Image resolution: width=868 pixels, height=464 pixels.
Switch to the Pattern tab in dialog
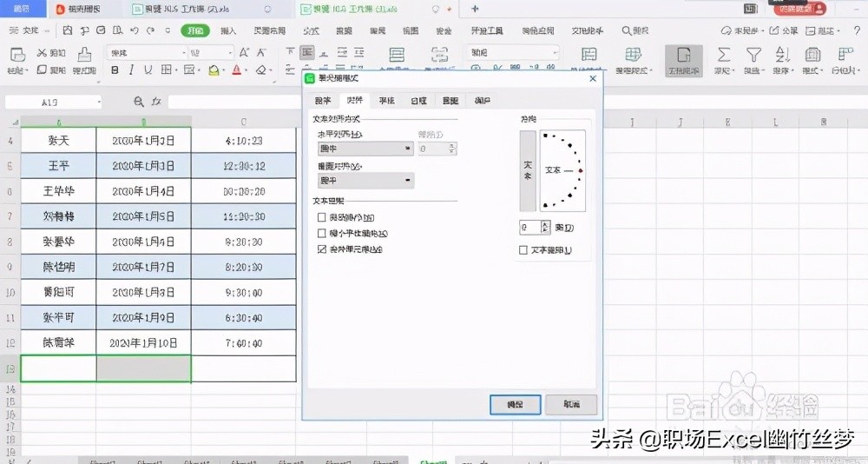[x=450, y=100]
